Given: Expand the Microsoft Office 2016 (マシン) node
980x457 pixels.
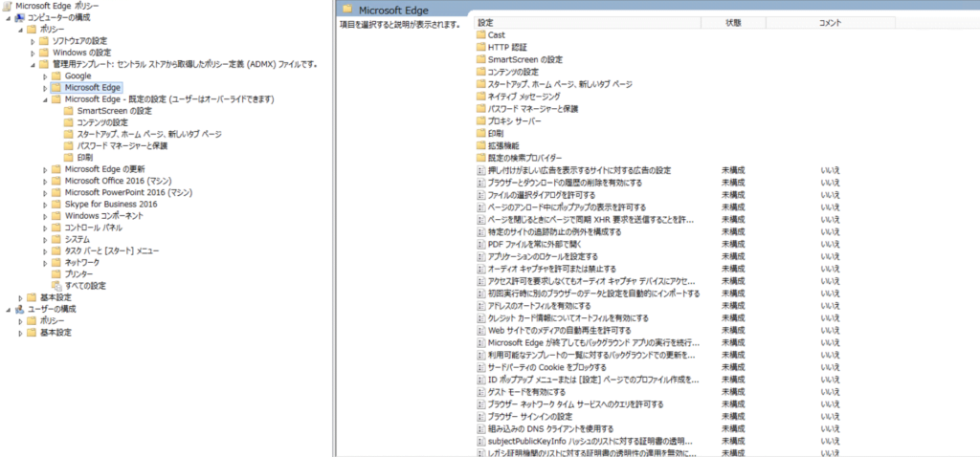Looking at the screenshot, I should [x=46, y=181].
